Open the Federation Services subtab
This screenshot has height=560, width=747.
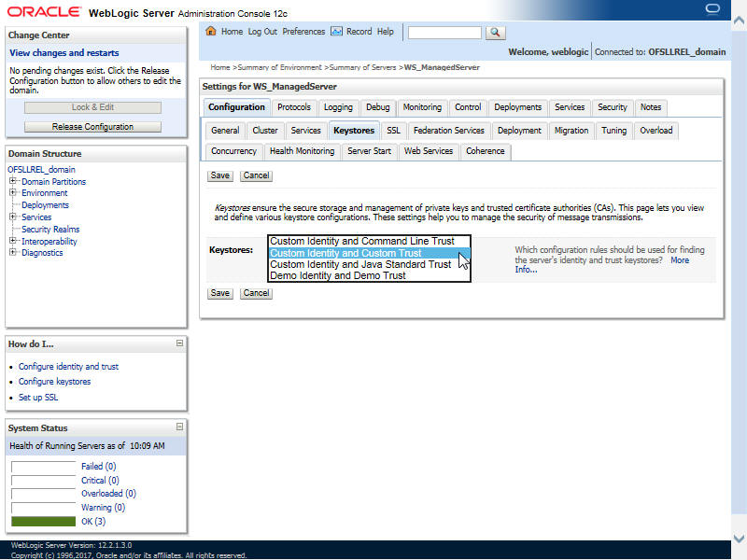(x=449, y=131)
